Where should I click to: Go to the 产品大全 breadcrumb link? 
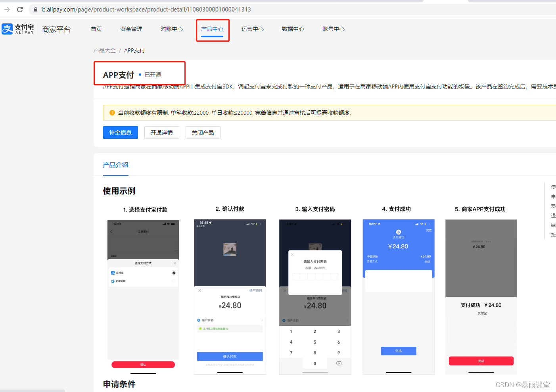click(x=104, y=50)
